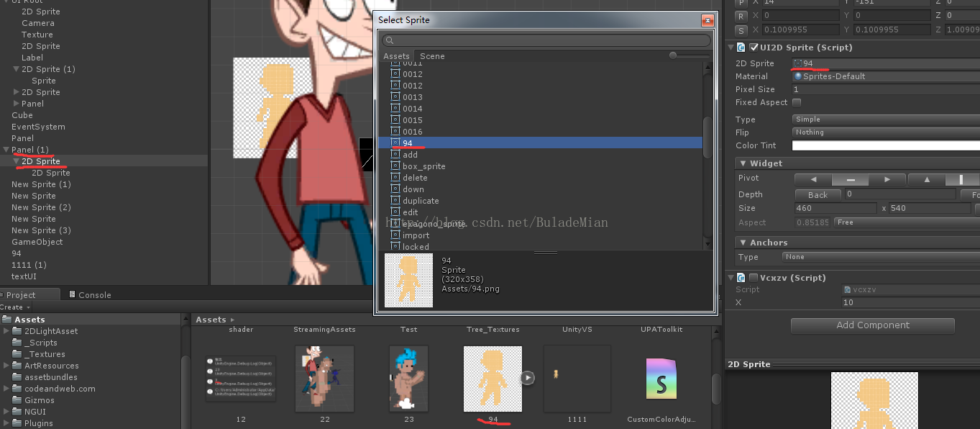Image resolution: width=980 pixels, height=429 pixels.
Task: Expand the 2DLightAsset folder
Action: click(x=6, y=331)
